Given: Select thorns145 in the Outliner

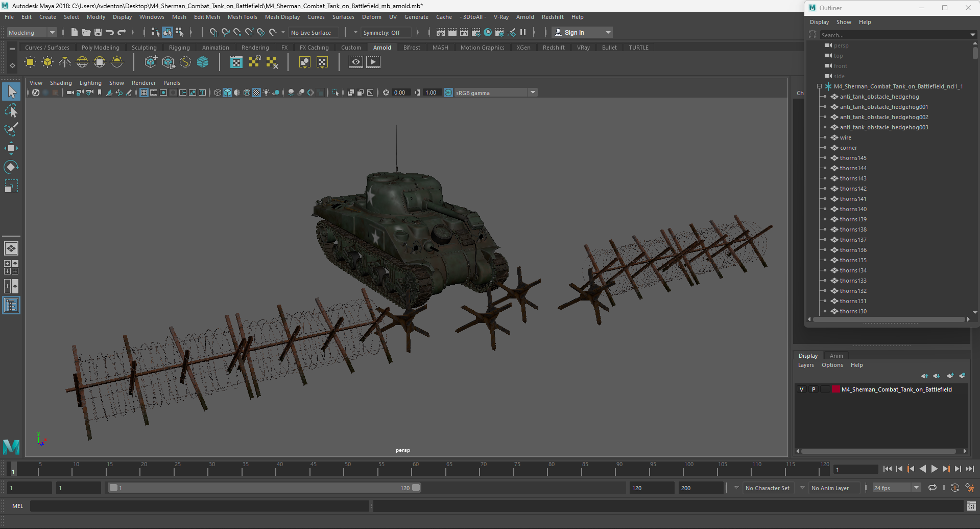Looking at the screenshot, I should click(853, 158).
